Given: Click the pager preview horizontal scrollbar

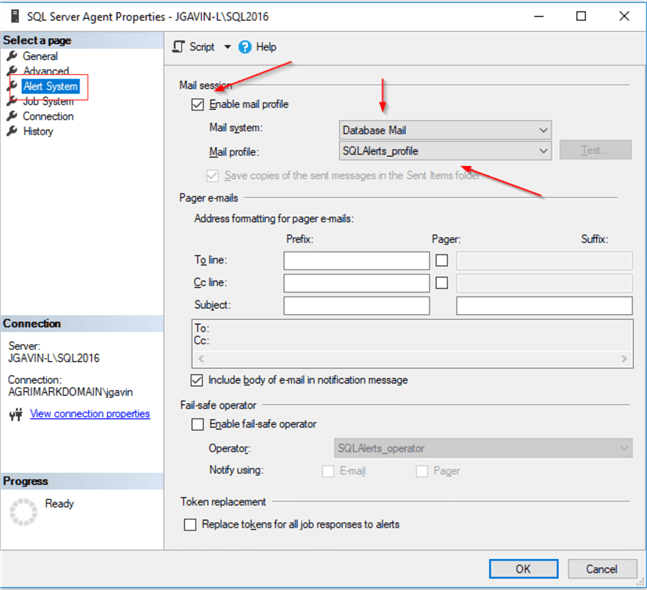Looking at the screenshot, I should tap(412, 358).
